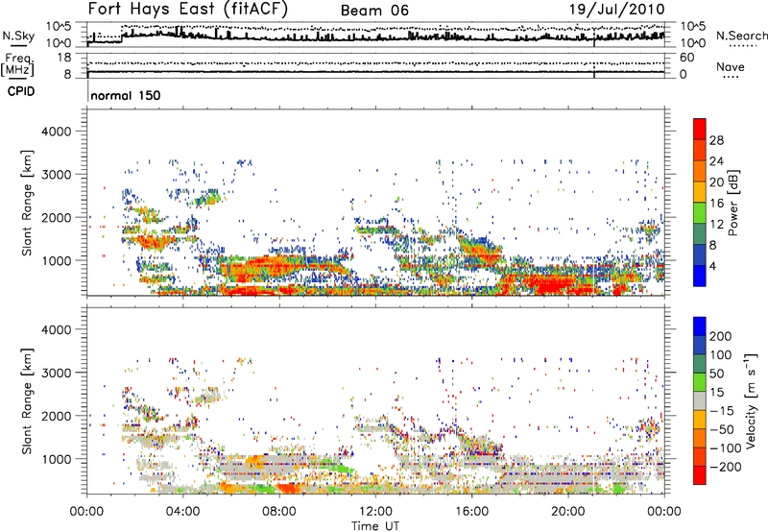
Task: Click the 'N.Sky' legend label
Action: pos(18,36)
